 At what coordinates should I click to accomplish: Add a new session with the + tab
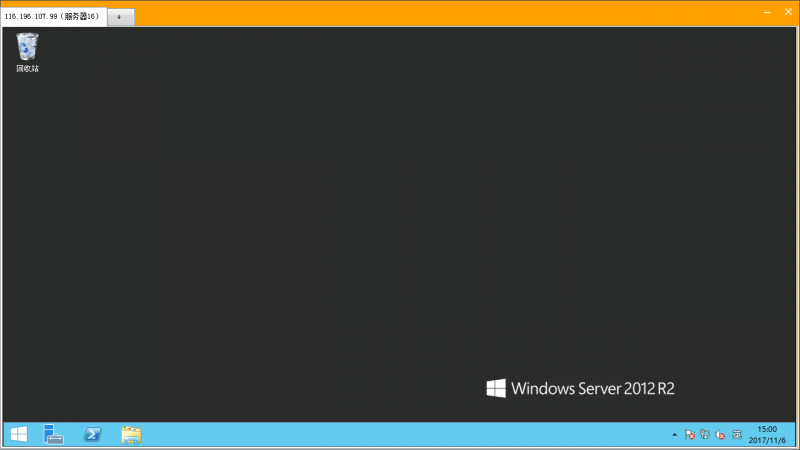pyautogui.click(x=121, y=17)
